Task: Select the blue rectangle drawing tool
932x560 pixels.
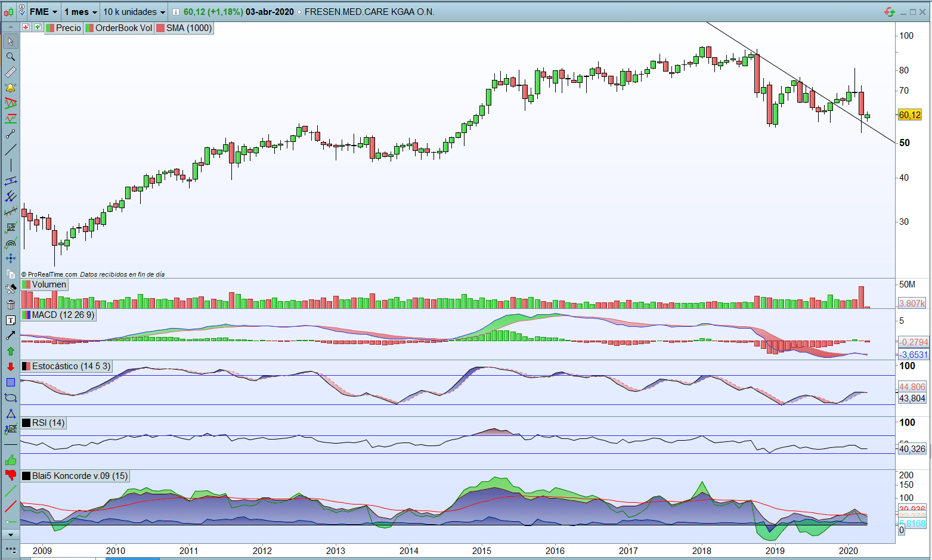Action: (x=10, y=382)
